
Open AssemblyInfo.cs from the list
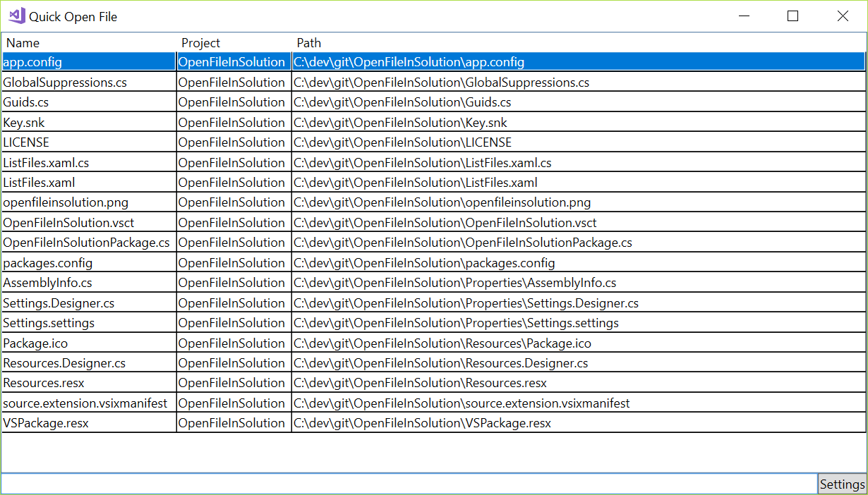click(x=85, y=283)
